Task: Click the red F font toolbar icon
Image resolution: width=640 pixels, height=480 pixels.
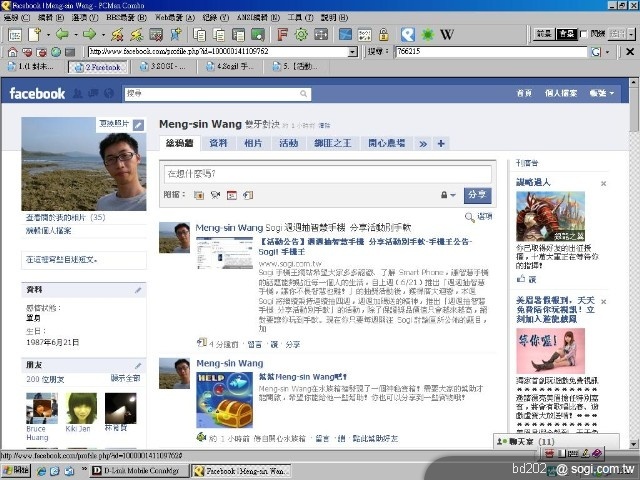Action: point(282,35)
